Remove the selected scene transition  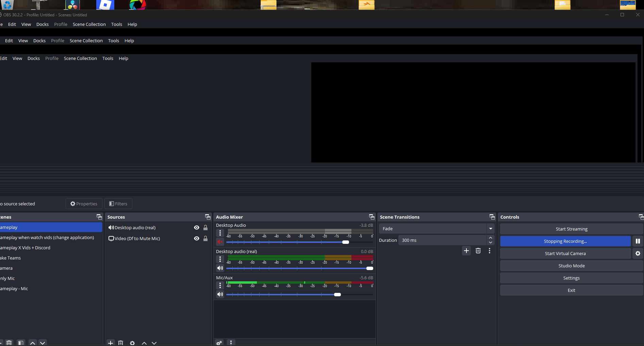(478, 251)
